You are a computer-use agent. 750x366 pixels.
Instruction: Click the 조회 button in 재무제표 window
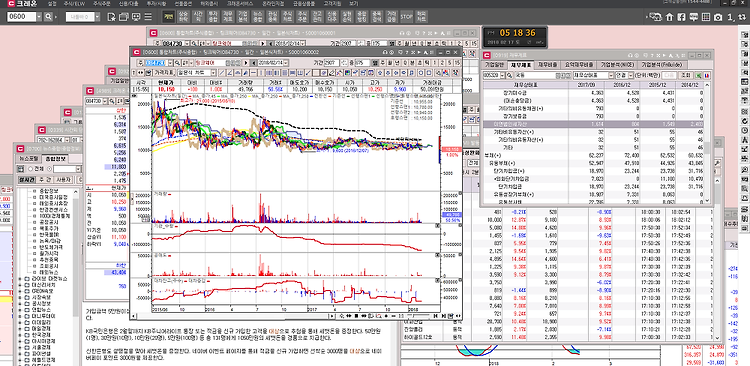pos(686,76)
